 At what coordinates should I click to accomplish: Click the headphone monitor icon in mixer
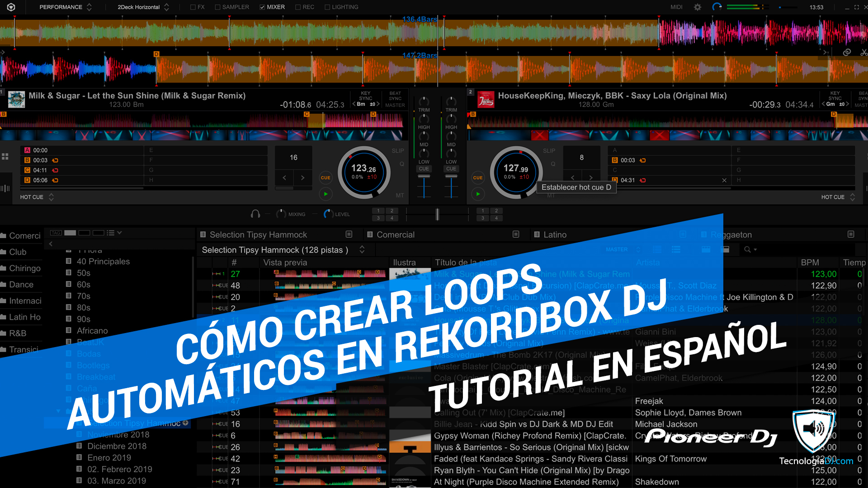pyautogui.click(x=256, y=213)
